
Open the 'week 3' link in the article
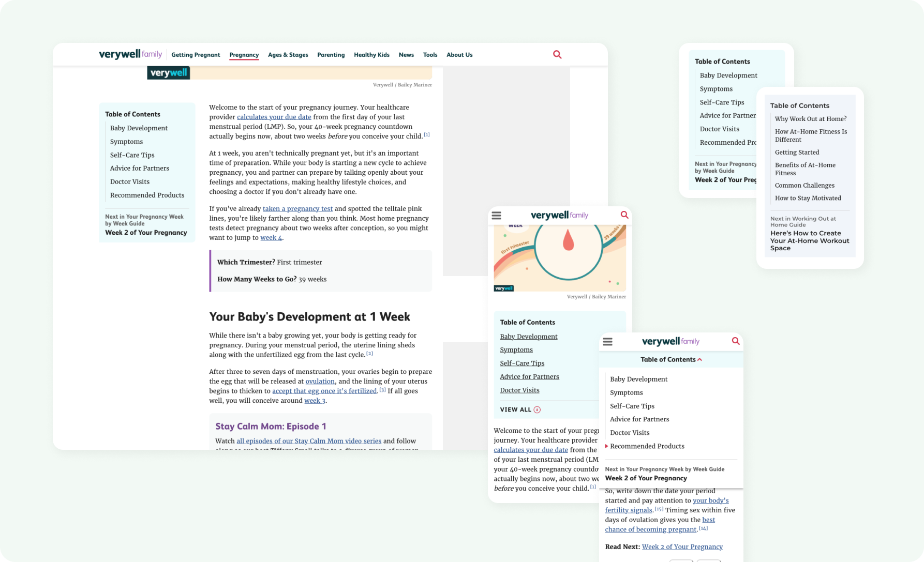coord(315,401)
